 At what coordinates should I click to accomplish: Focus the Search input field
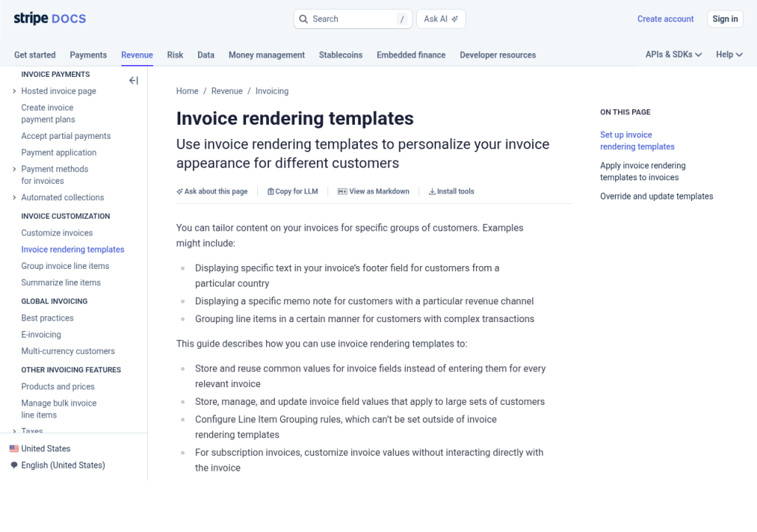point(353,18)
